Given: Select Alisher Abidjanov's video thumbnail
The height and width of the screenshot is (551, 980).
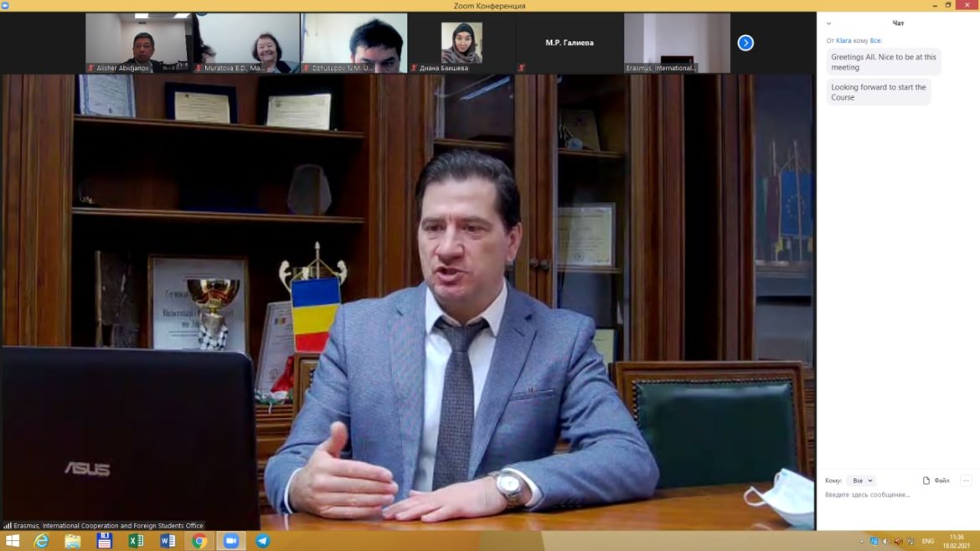Looking at the screenshot, I should click(x=138, y=43).
